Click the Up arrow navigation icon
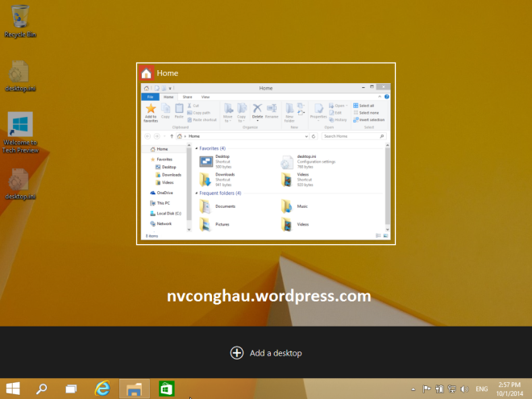This screenshot has height=399, width=532. pyautogui.click(x=172, y=136)
